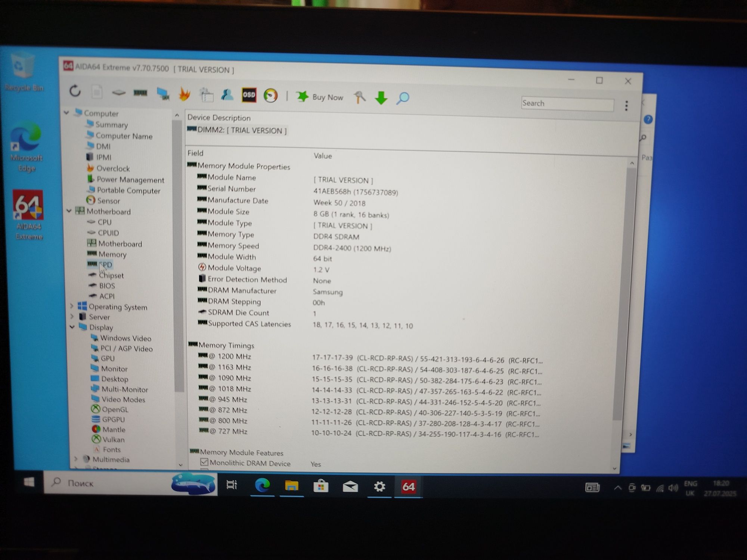Click the green download update arrow
Image resolution: width=747 pixels, height=560 pixels.
click(381, 98)
